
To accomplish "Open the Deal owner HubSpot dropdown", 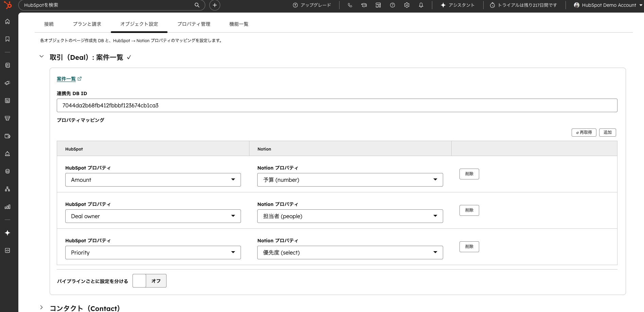I will (153, 216).
